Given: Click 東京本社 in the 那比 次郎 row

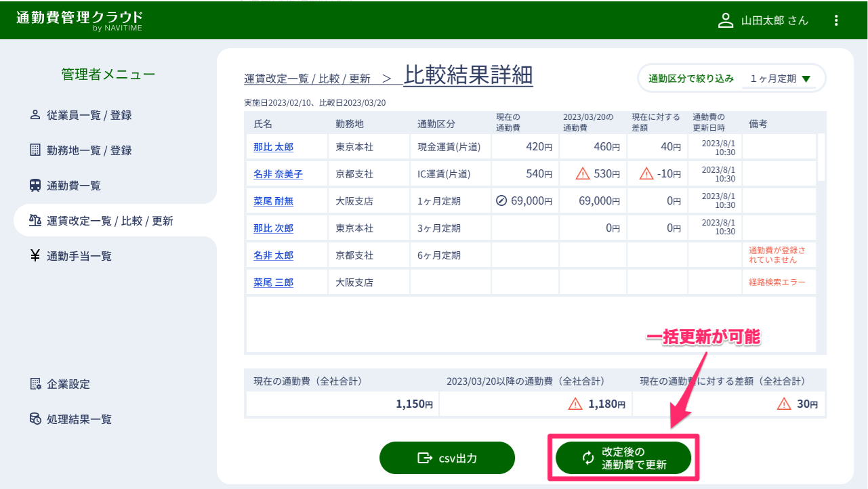Looking at the screenshot, I should (355, 228).
